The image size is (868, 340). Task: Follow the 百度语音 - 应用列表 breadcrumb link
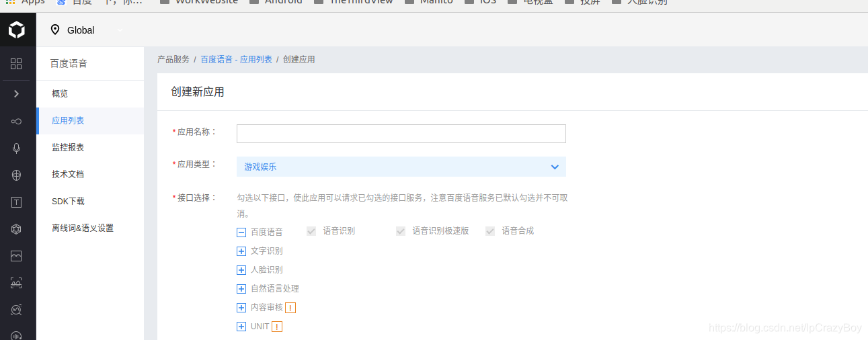[236, 59]
